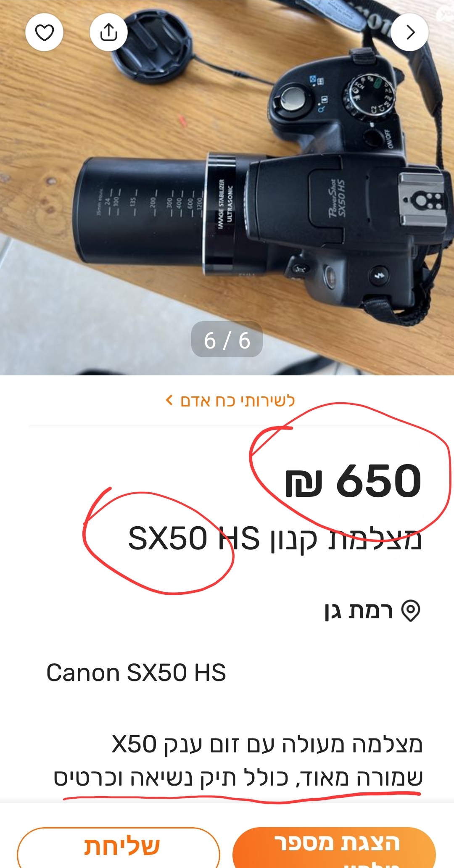Select the Canon SX50 HS description heading
The width and height of the screenshot is (454, 868).
[136, 673]
